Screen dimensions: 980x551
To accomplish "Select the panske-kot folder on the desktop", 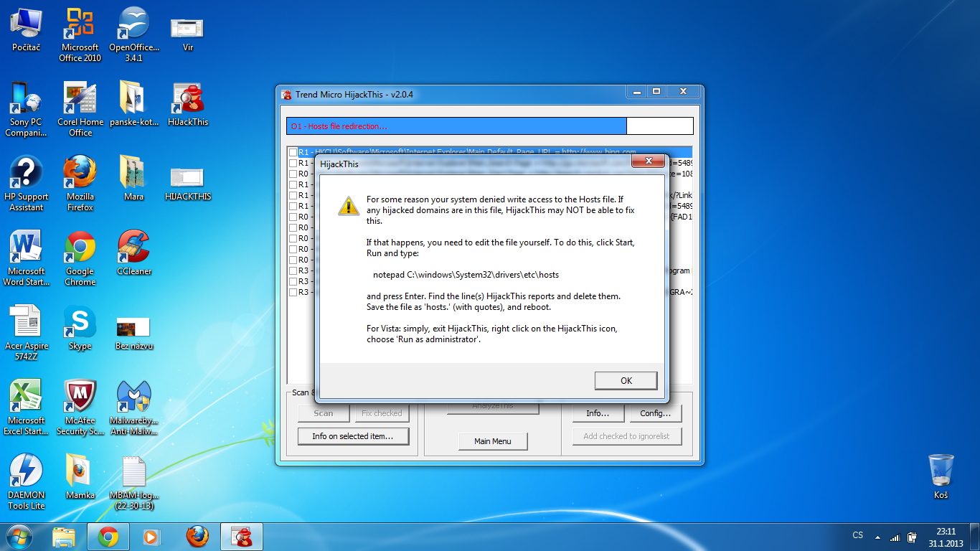I will tap(134, 104).
